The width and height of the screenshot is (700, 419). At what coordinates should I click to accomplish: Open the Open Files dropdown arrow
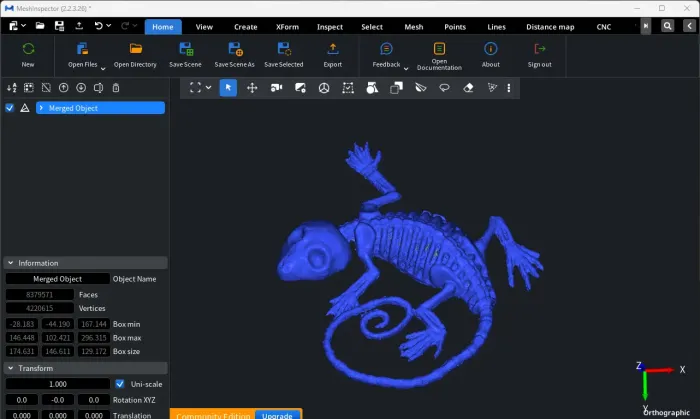(103, 68)
